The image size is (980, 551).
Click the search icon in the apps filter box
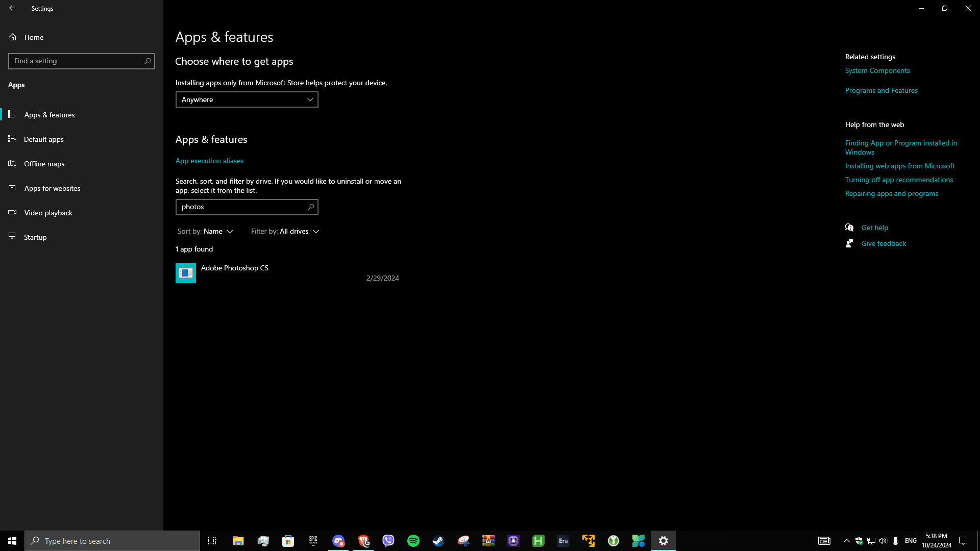pos(311,207)
